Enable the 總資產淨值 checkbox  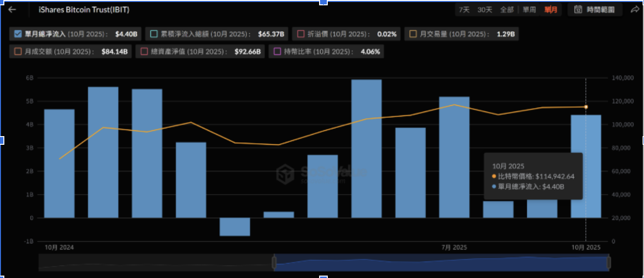144,52
